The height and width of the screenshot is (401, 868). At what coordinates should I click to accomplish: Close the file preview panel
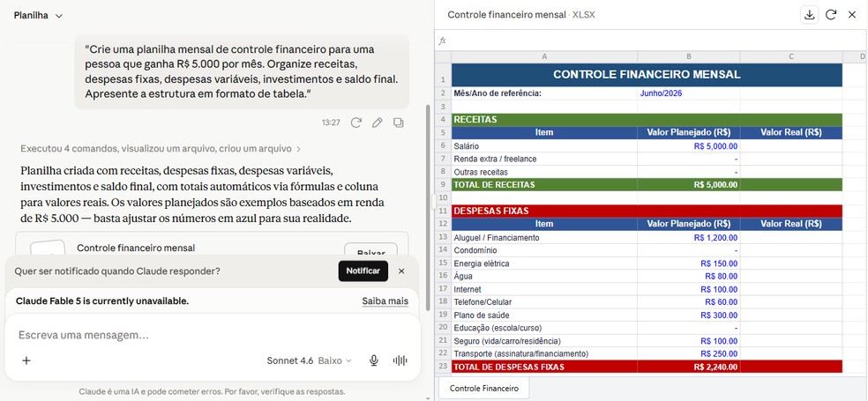852,15
